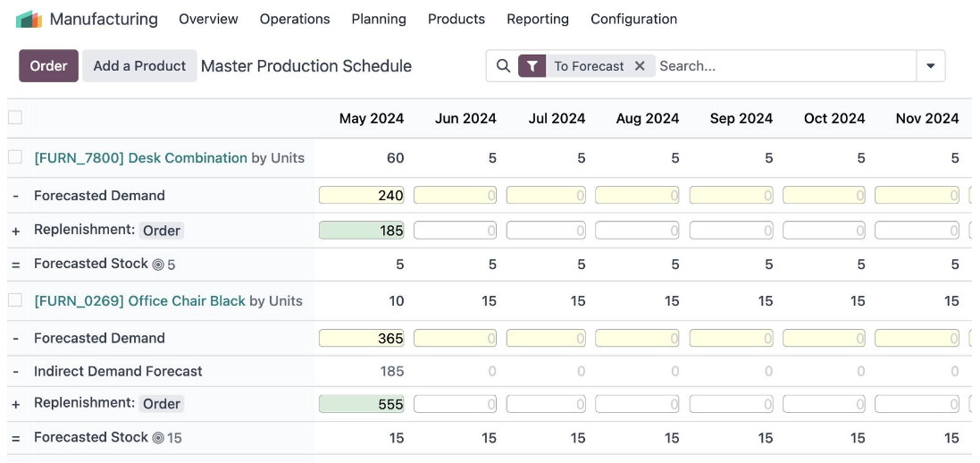Click Indirect Demand Forecast label

[118, 371]
